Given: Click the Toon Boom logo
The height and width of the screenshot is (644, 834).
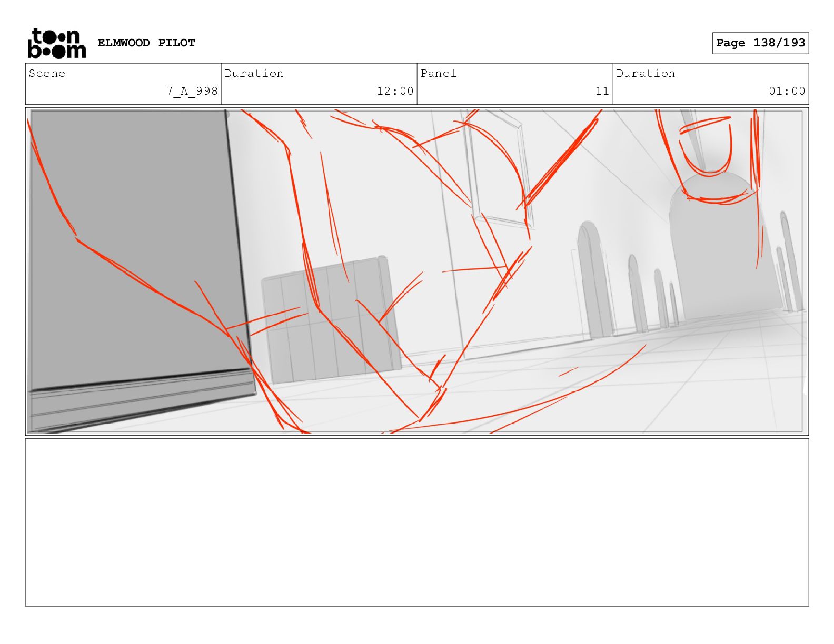Looking at the screenshot, I should 56,43.
